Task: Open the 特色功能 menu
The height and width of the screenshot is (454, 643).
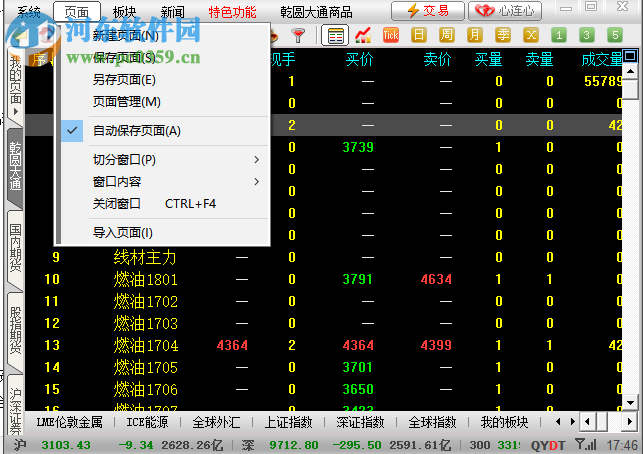Action: 232,12
